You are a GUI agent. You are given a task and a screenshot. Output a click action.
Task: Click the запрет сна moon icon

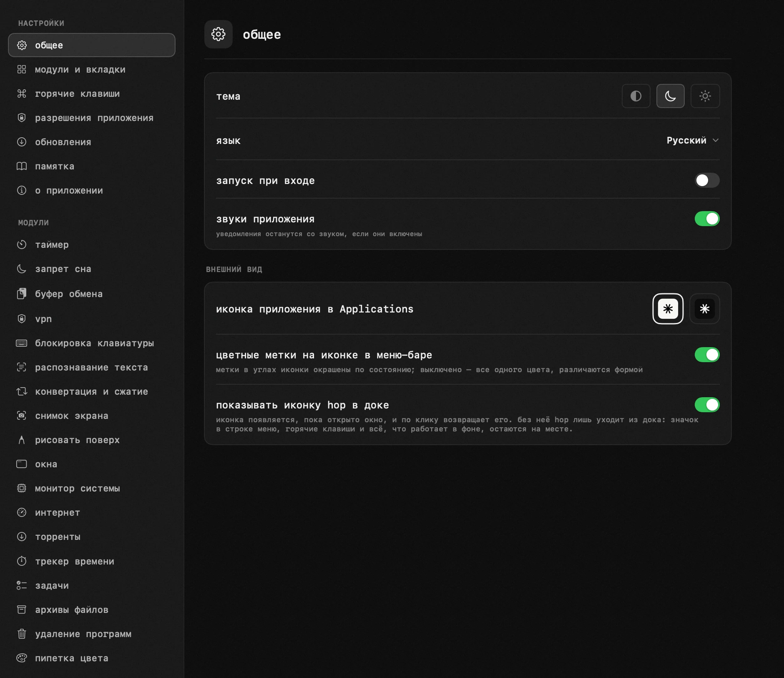coord(22,269)
